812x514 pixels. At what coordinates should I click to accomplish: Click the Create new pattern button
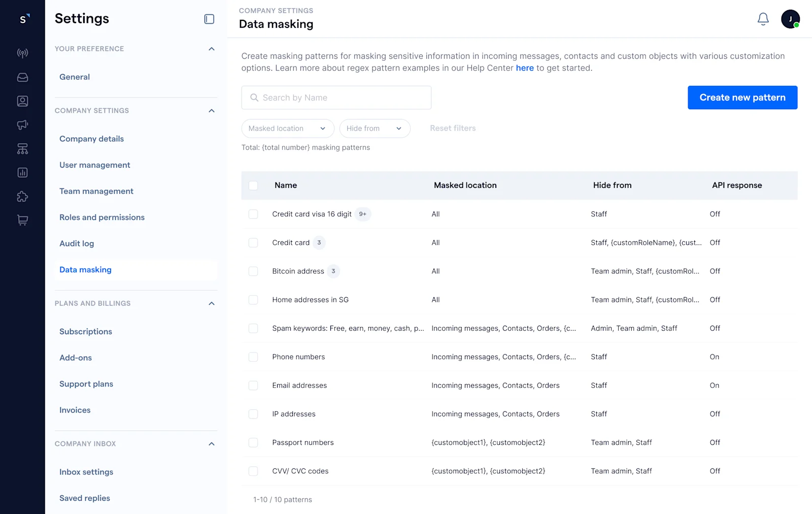click(x=742, y=97)
